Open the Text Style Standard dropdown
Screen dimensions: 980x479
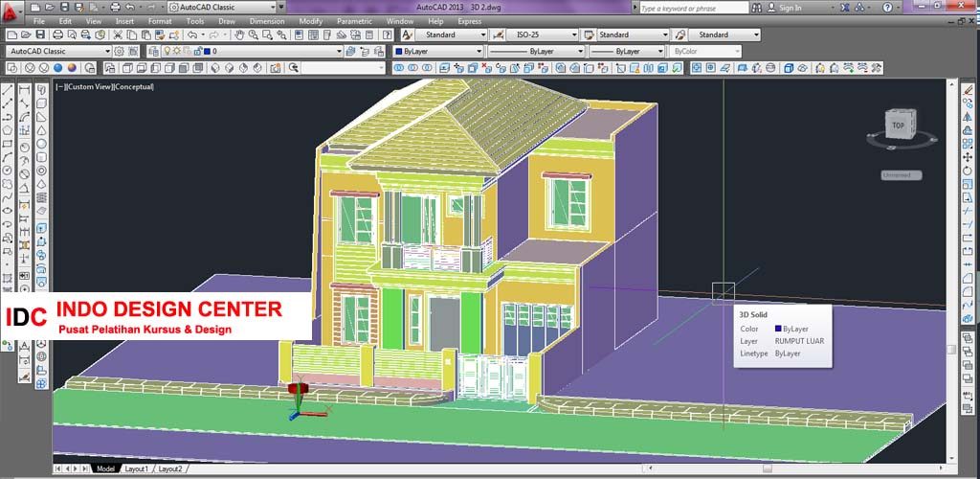[450, 35]
